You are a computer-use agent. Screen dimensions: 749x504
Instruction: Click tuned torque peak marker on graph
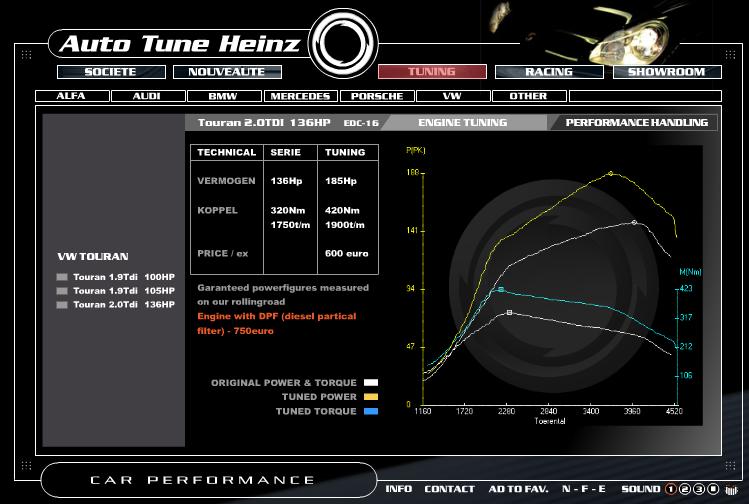(501, 290)
